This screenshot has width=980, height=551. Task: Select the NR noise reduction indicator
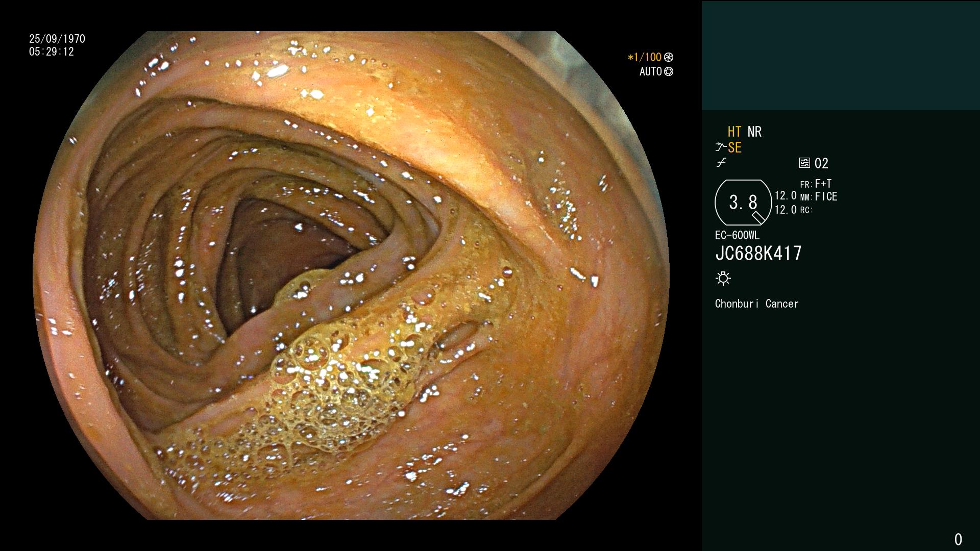click(x=754, y=132)
